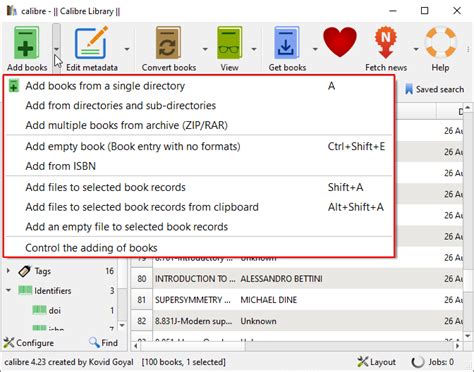
Task: Select Add an empty file to selected records
Action: pyautogui.click(x=199, y=227)
